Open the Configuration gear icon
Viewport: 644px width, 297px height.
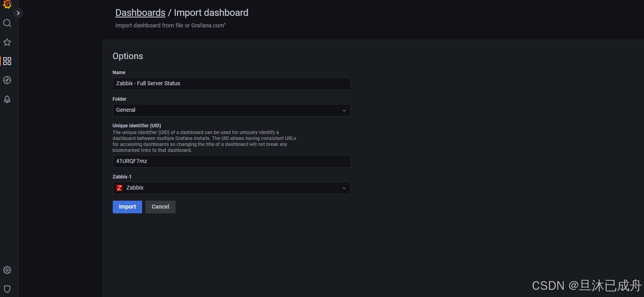pos(7,270)
